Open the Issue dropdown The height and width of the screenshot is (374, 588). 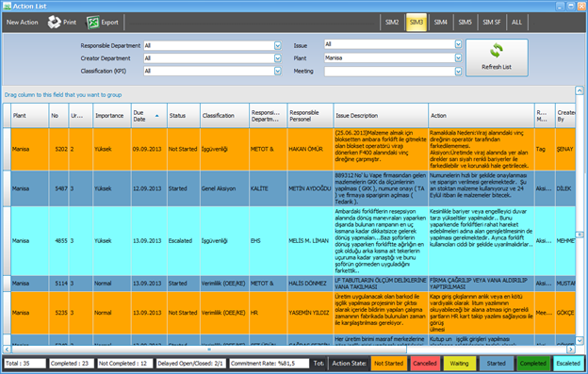(x=458, y=44)
